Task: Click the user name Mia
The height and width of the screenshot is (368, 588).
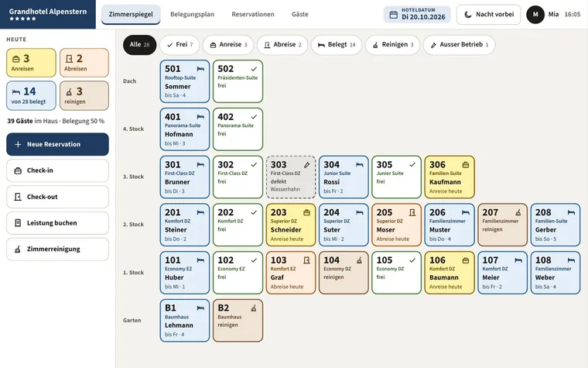Action: (553, 14)
